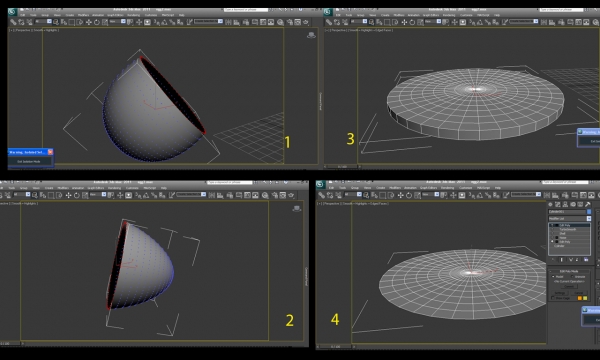
Task: Open the Hierarchy tab in panel 4 command panel
Action: tap(565, 204)
